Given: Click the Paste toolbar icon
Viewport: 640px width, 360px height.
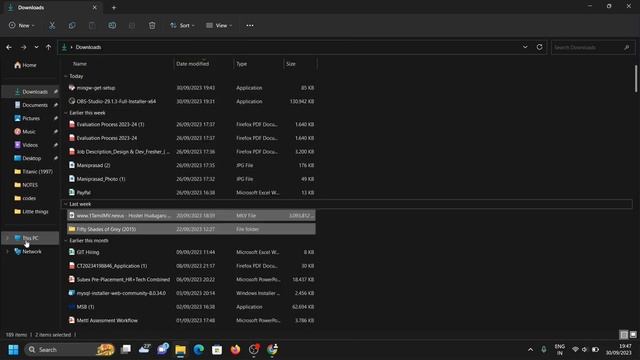Looking at the screenshot, I should coord(92,25).
